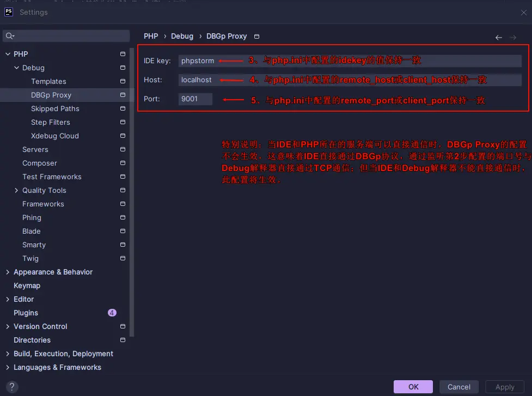Click the project-level icon next to Phing
Image resolution: width=532 pixels, height=396 pixels.
click(x=123, y=217)
